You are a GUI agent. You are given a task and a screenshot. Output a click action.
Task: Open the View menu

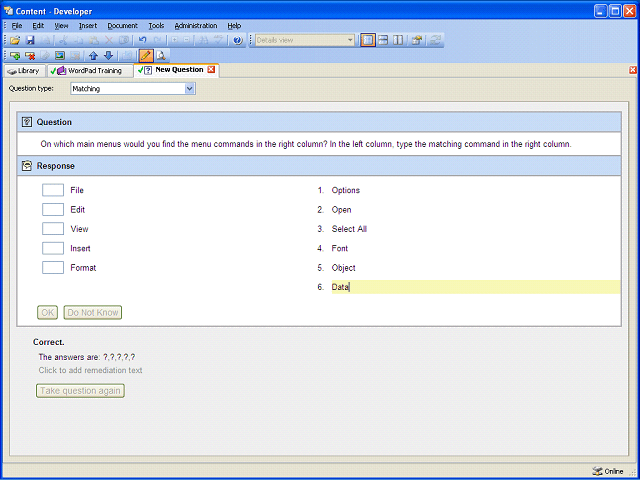coord(61,26)
